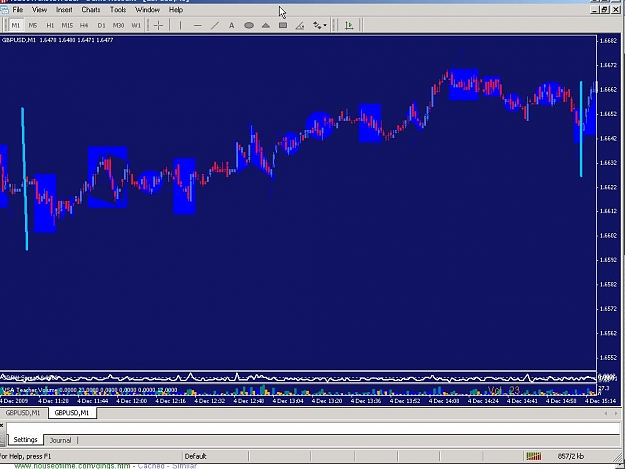This screenshot has height=469, width=625.
Task: Click the left cyan vertical line marker
Action: [x=25, y=179]
